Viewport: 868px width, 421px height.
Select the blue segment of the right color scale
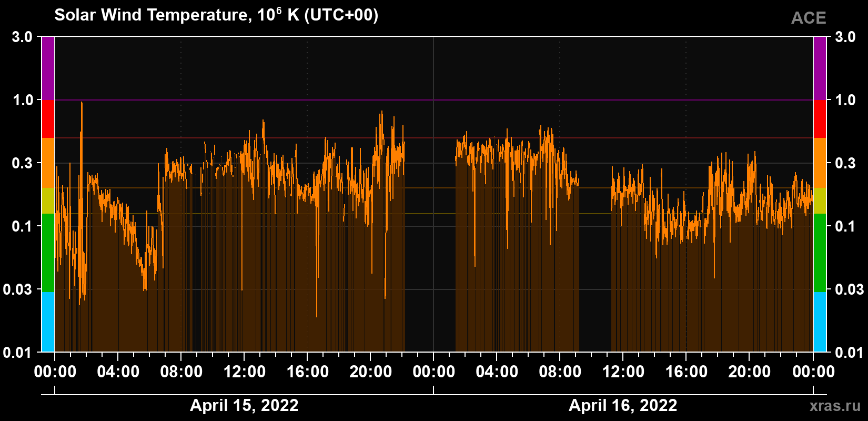coord(820,322)
